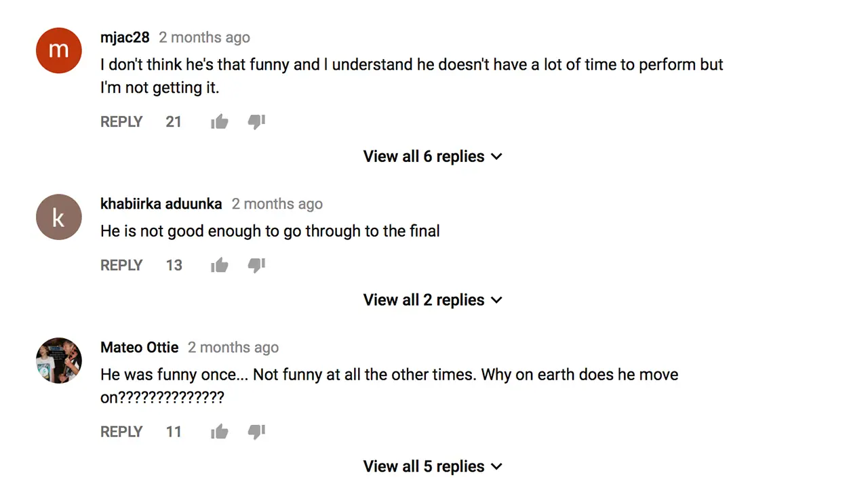
Task: Open mjac28's round avatar icon
Action: pos(59,50)
